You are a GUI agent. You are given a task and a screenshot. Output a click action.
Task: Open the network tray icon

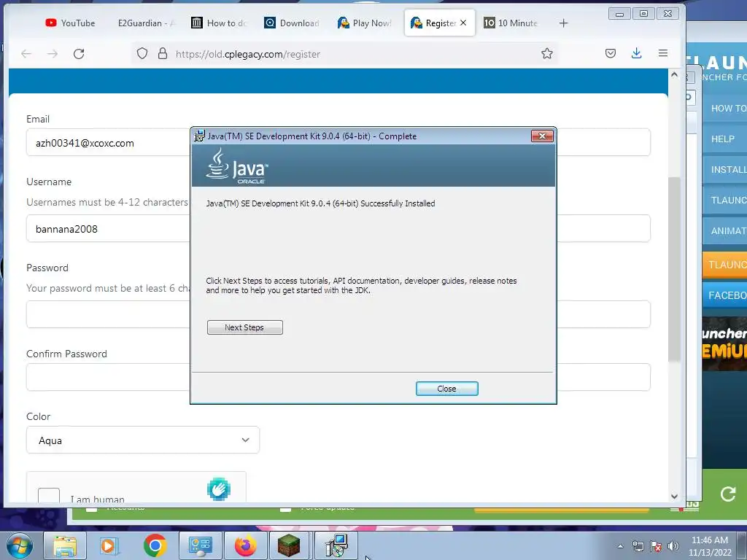click(638, 546)
